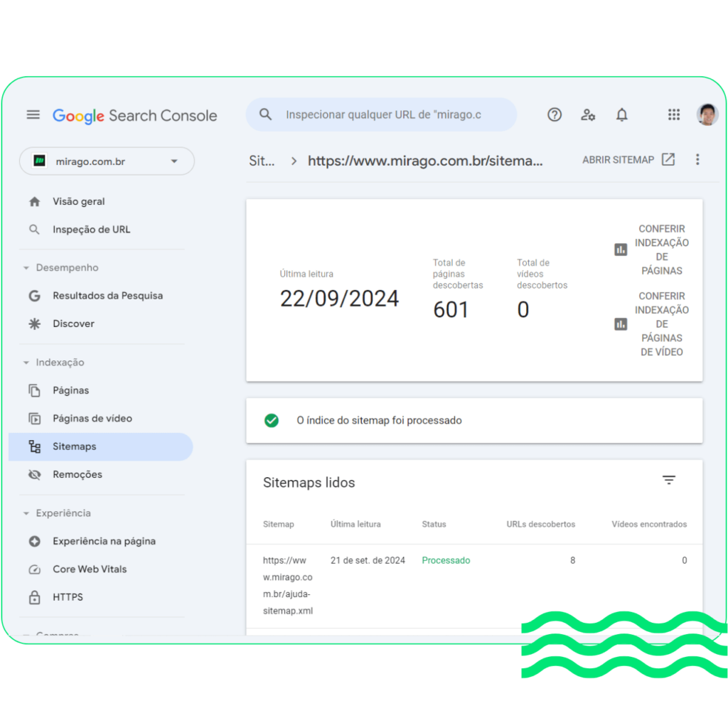Go back via the Sit... breadcrumb
The width and height of the screenshot is (728, 728).
click(262, 161)
